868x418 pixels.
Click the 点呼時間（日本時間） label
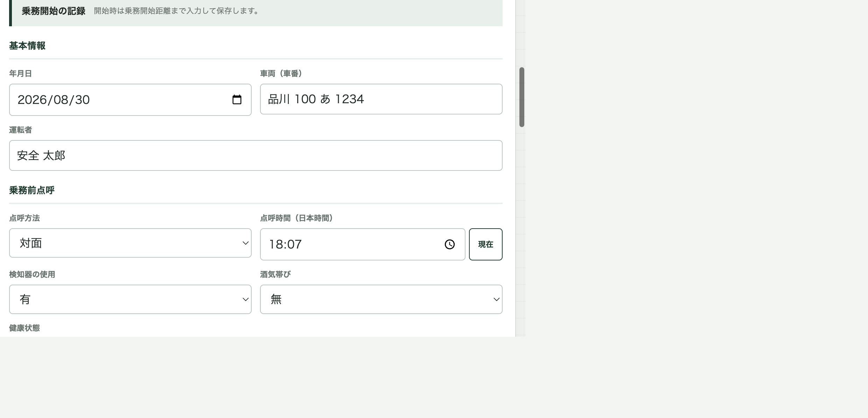[x=296, y=218]
